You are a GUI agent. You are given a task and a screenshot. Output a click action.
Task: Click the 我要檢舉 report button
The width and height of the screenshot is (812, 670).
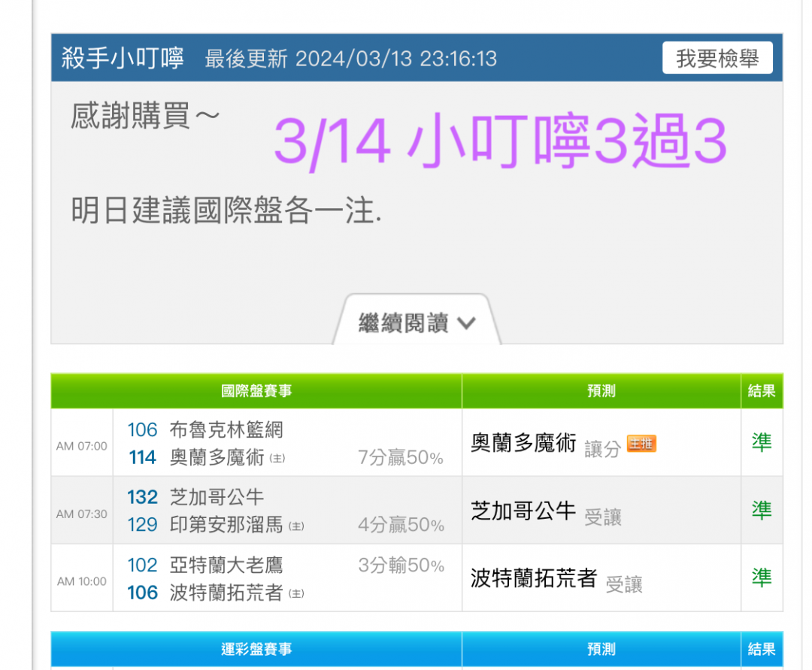717,58
